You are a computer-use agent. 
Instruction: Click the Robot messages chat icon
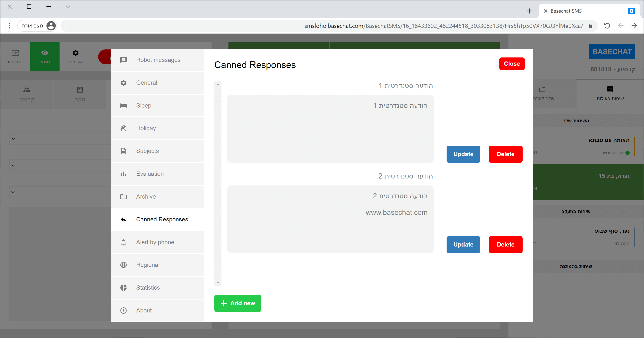point(124,60)
